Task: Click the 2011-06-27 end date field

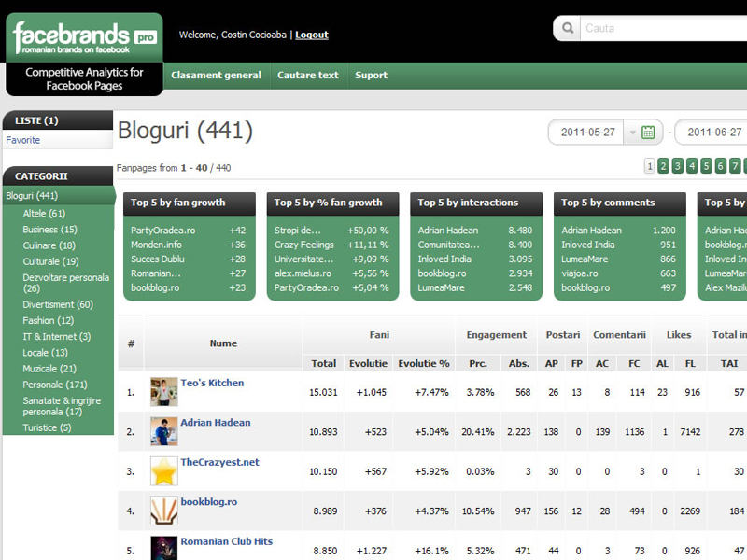Action: click(x=713, y=133)
